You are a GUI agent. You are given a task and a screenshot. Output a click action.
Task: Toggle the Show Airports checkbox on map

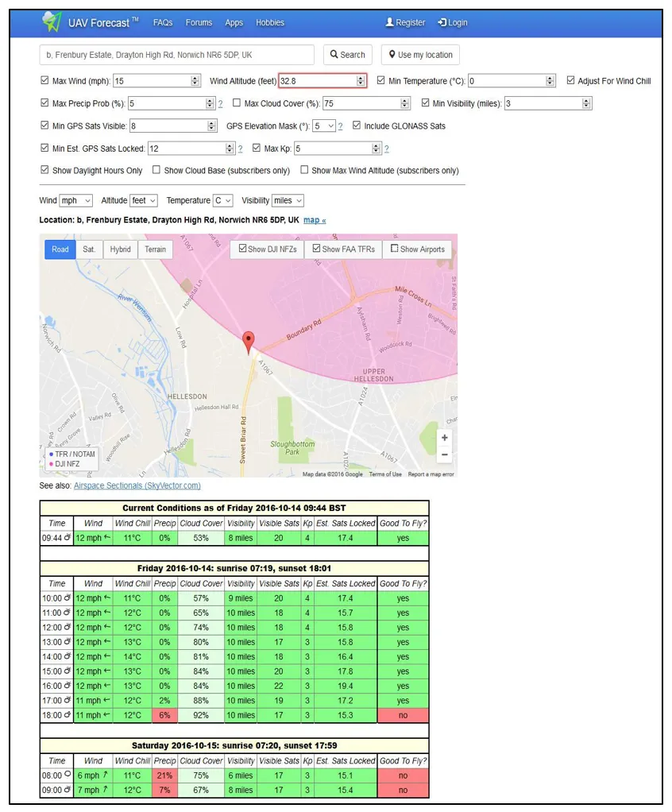pos(395,249)
